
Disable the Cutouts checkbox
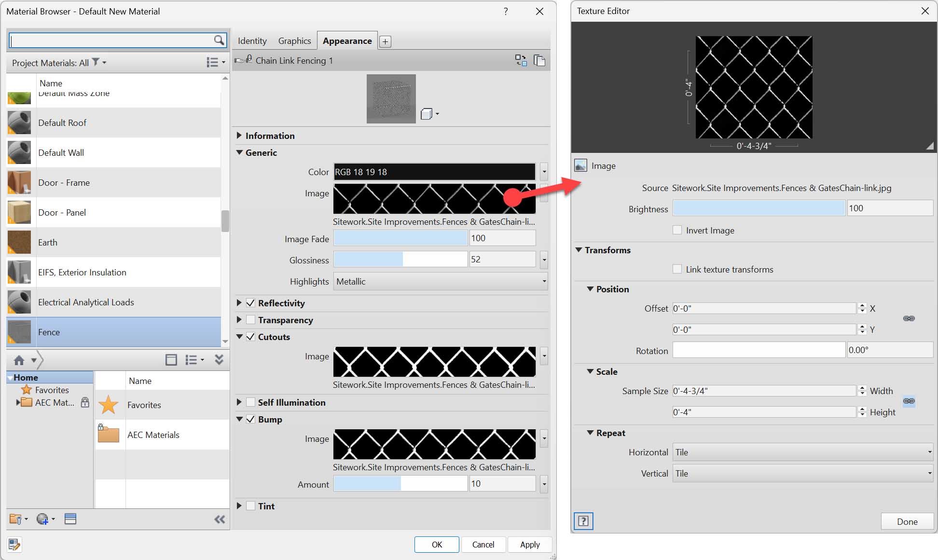click(250, 337)
